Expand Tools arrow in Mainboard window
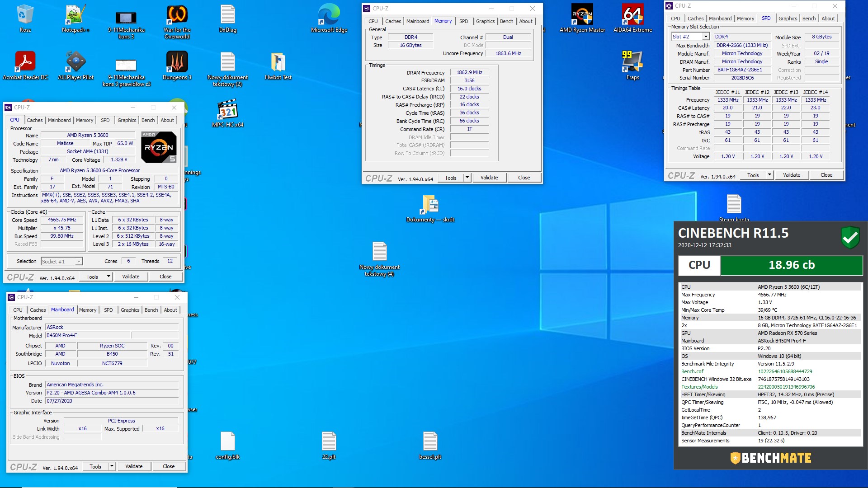 112,466
